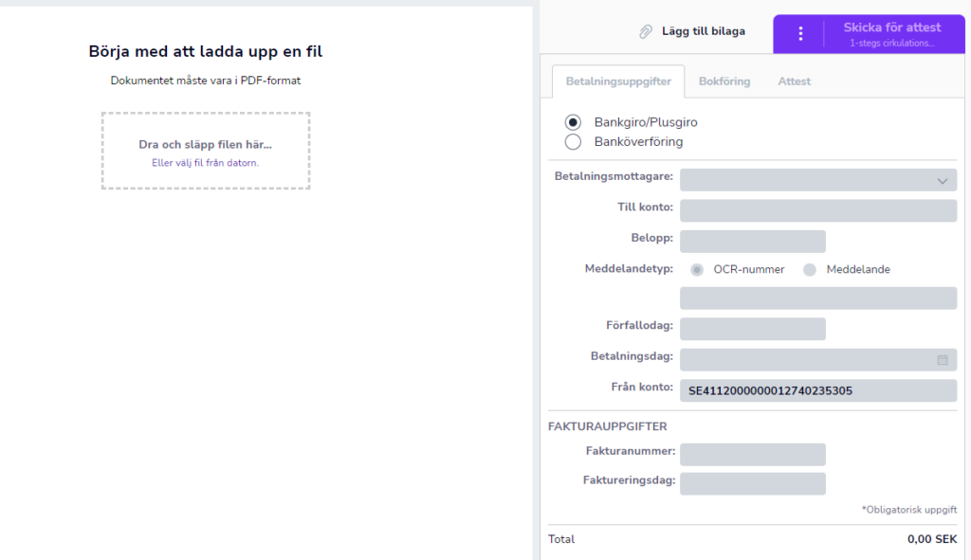Click the dashed file drop zone
Viewport: 971px width, 560px height.
[206, 151]
